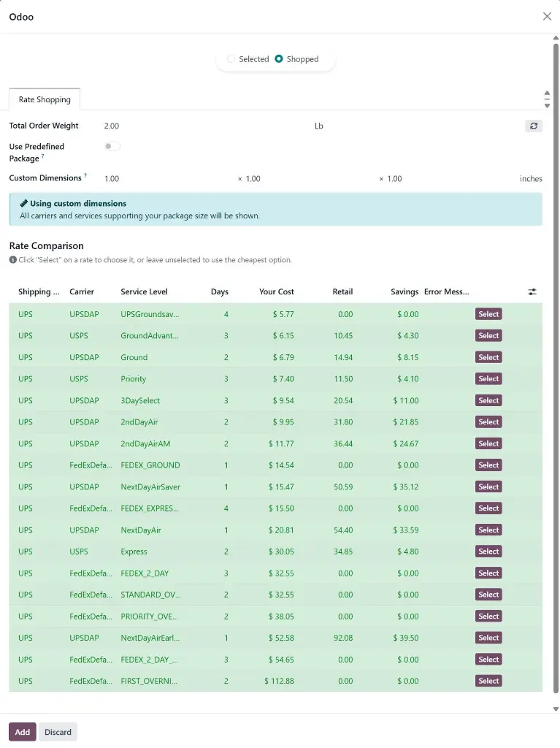This screenshot has height=748, width=560.
Task: Click the refresh shipping rates icon
Action: click(533, 126)
